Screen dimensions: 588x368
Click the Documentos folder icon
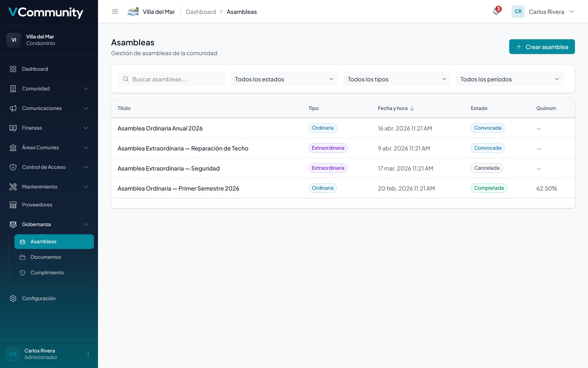[x=22, y=257]
